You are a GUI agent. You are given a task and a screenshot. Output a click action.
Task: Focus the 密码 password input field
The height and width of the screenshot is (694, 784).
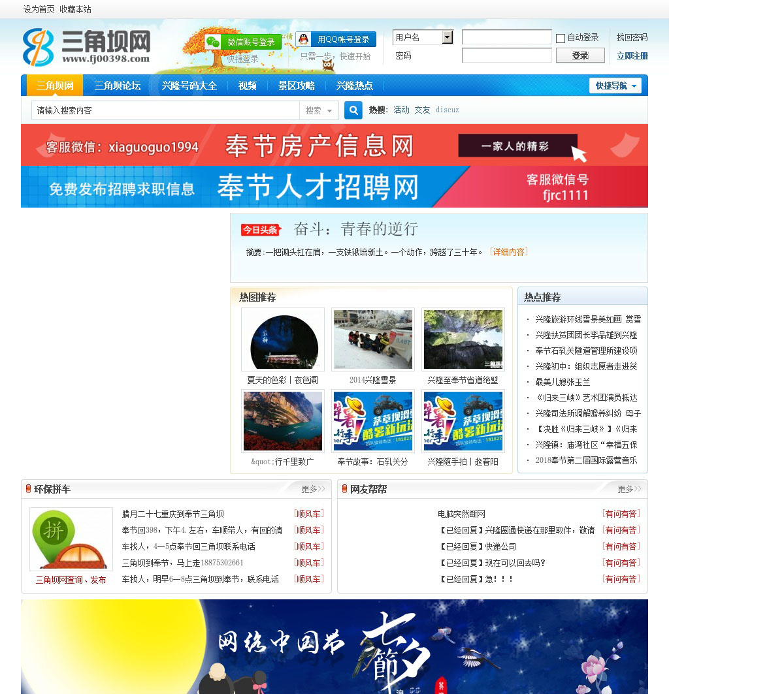(x=507, y=55)
